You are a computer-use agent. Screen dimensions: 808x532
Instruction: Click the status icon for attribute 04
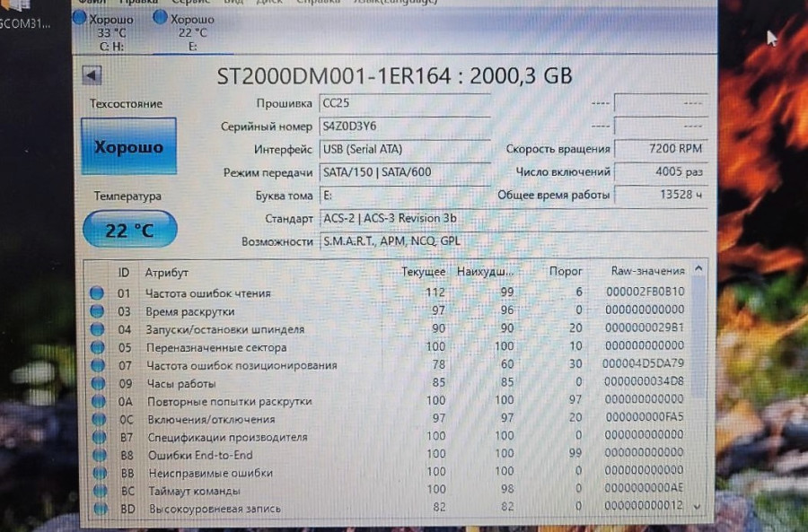[97, 329]
